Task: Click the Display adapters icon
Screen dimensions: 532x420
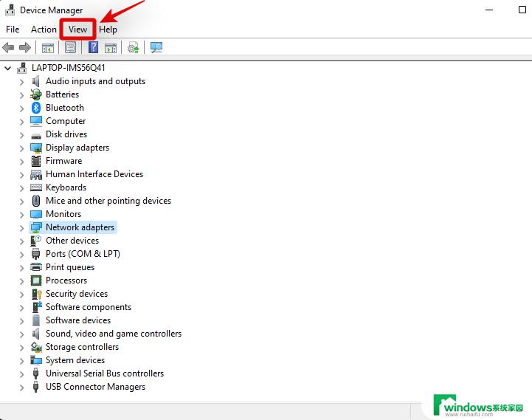Action: [x=36, y=148]
